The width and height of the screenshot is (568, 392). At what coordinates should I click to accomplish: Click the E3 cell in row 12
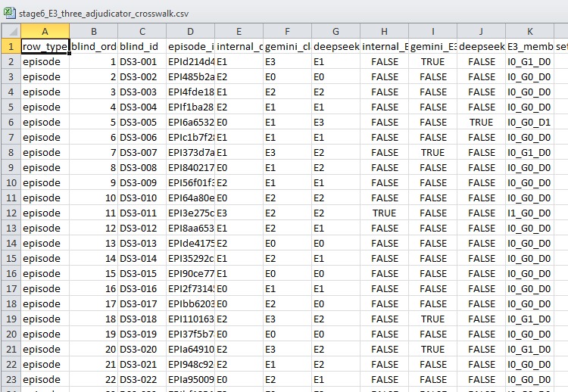pos(239,213)
